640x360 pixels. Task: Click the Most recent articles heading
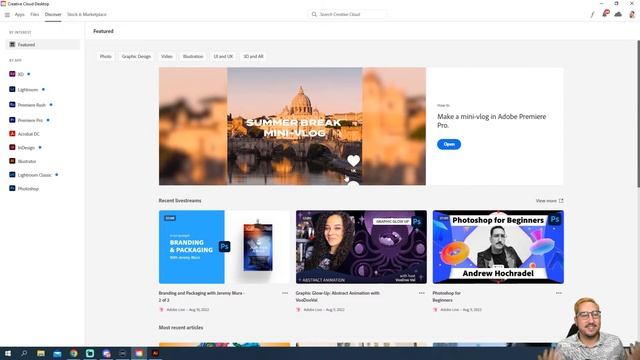pyautogui.click(x=181, y=328)
